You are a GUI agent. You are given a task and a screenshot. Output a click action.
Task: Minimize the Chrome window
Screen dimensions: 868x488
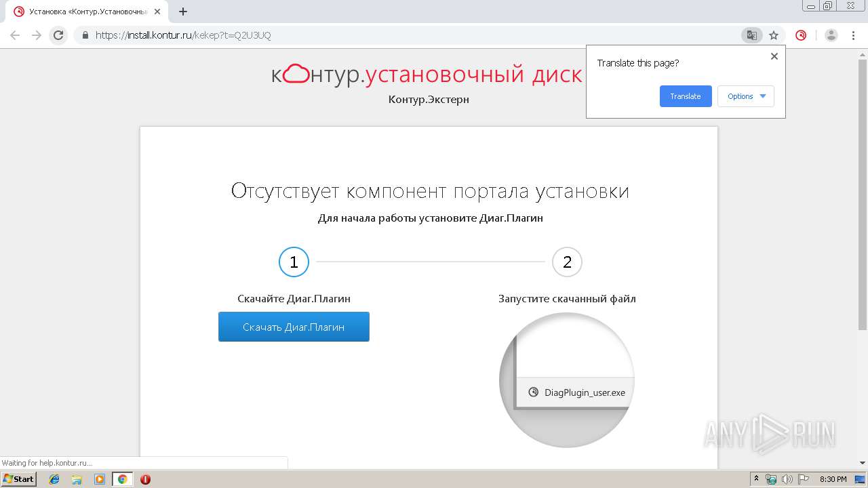coord(810,5)
